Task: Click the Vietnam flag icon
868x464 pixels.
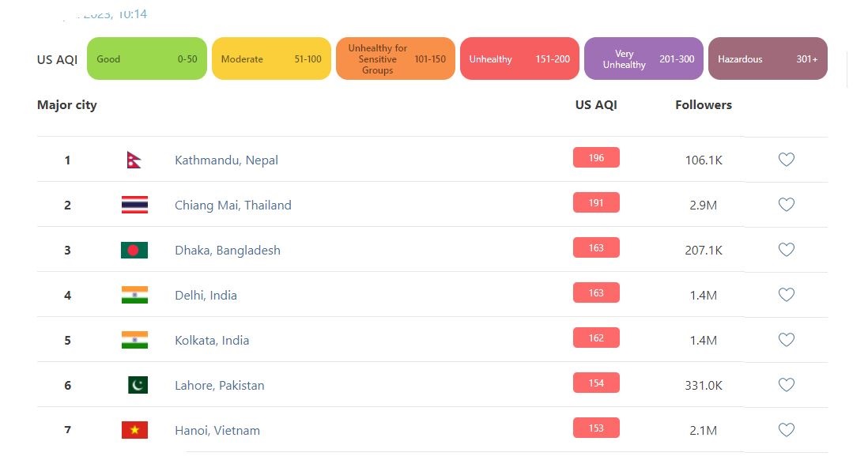Action: pyautogui.click(x=134, y=430)
